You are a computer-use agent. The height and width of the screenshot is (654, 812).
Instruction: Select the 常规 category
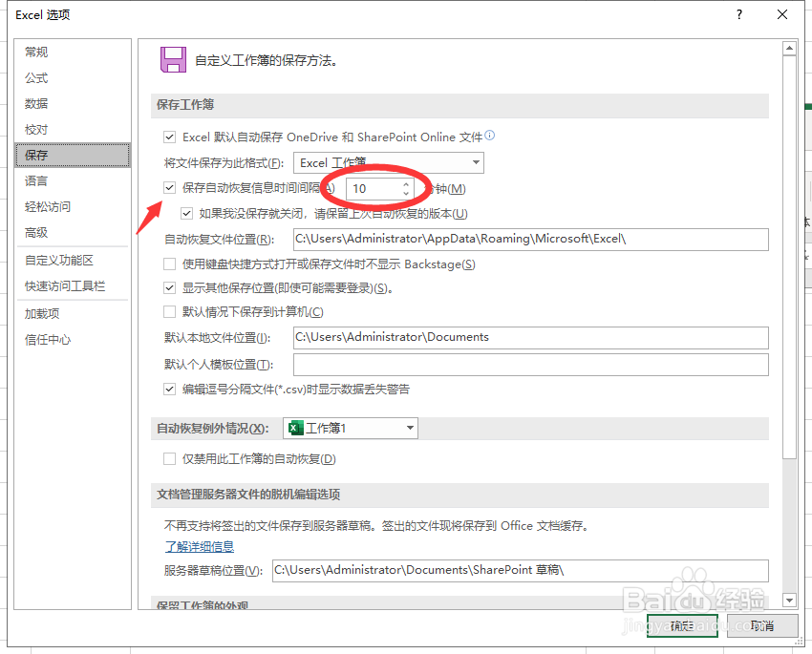tap(73, 52)
